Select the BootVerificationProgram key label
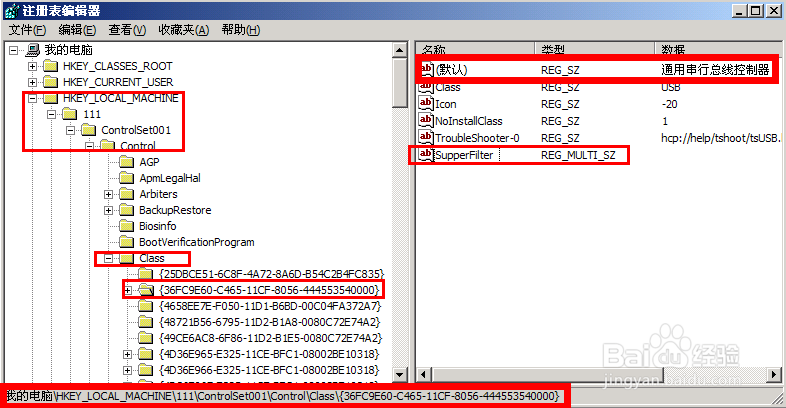Screen dimensions: 786x408 [196, 243]
